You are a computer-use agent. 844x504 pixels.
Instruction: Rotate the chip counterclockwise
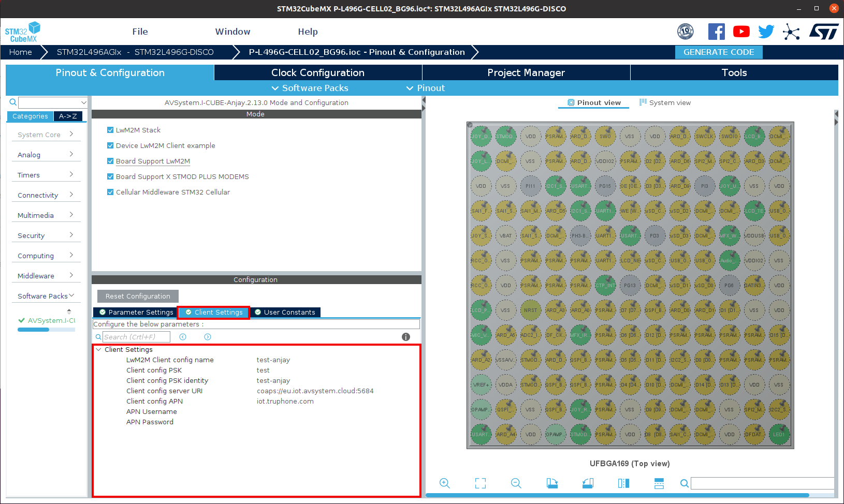coord(588,483)
